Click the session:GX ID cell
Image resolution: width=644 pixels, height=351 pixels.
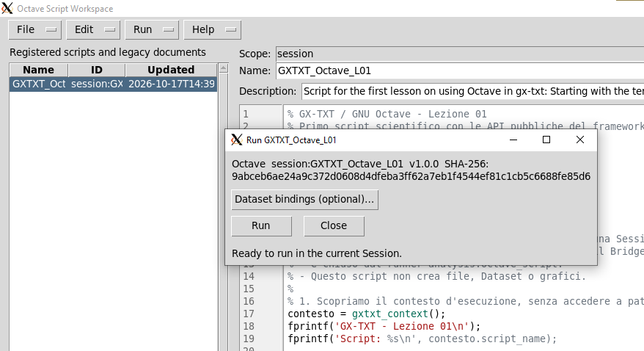pyautogui.click(x=97, y=84)
